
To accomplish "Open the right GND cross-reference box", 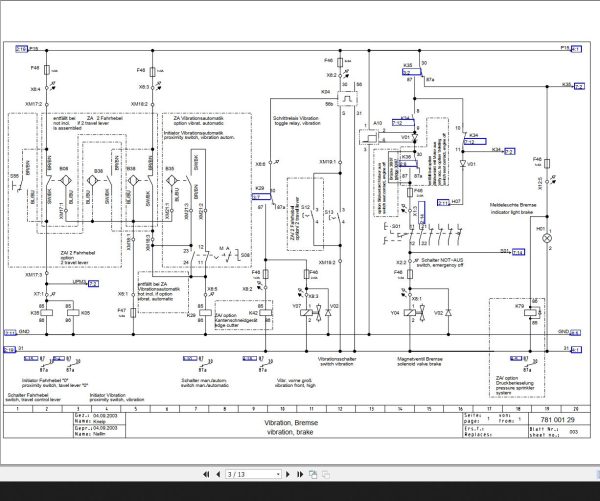I will 575,332.
